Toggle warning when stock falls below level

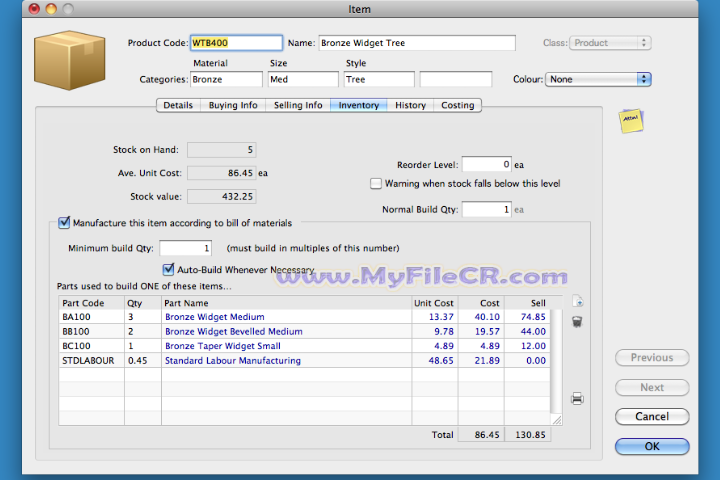coord(376,184)
